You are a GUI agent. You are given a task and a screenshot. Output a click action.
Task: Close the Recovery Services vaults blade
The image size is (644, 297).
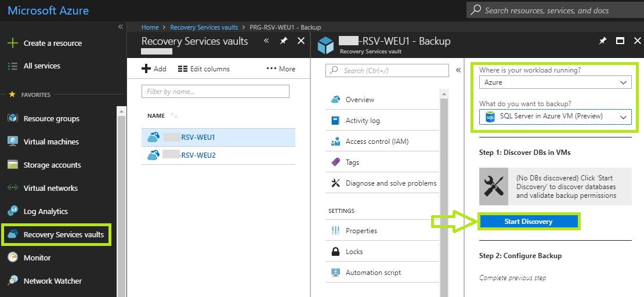[301, 41]
